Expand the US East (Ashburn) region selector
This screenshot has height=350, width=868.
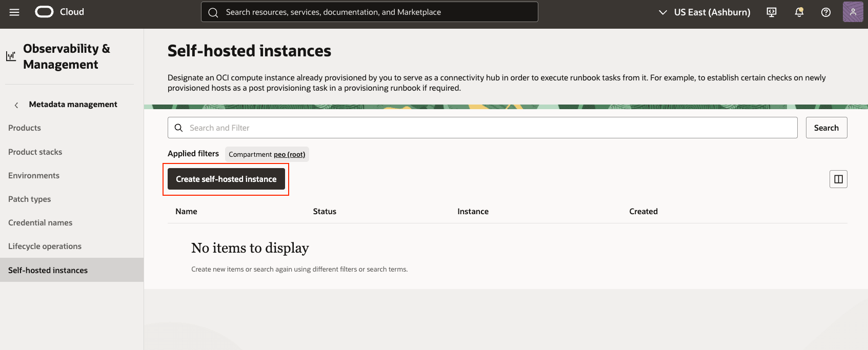[x=704, y=12]
